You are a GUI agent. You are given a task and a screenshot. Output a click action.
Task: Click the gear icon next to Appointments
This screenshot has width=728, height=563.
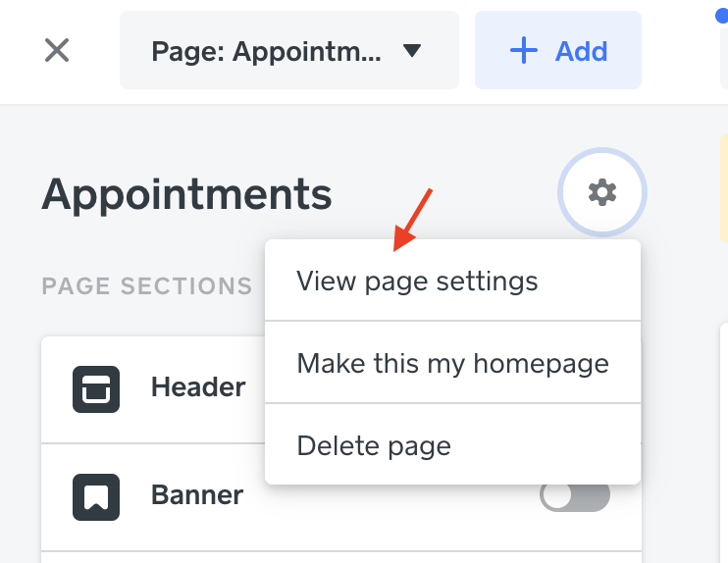point(602,192)
